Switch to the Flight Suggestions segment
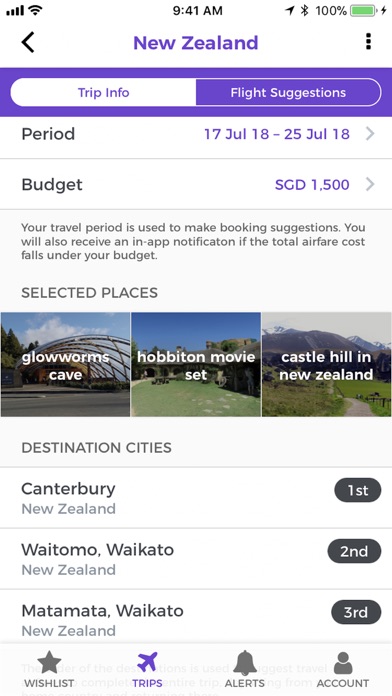The image size is (392, 696). click(288, 93)
